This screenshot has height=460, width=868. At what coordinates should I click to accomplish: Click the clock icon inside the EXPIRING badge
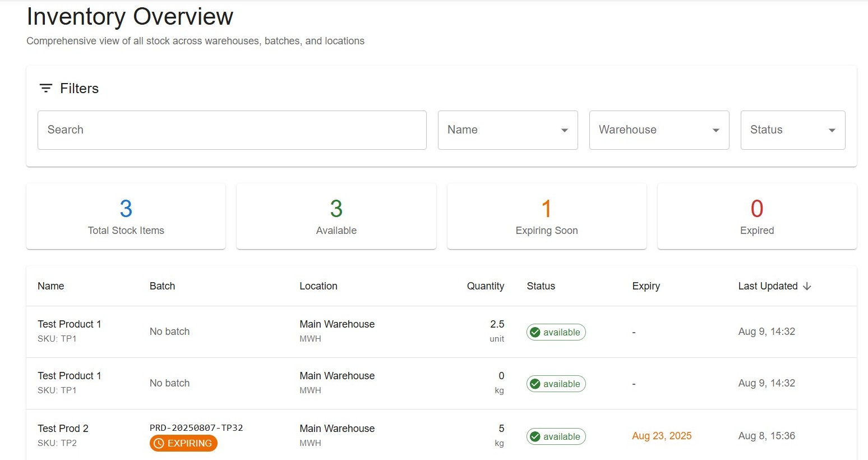pyautogui.click(x=158, y=443)
